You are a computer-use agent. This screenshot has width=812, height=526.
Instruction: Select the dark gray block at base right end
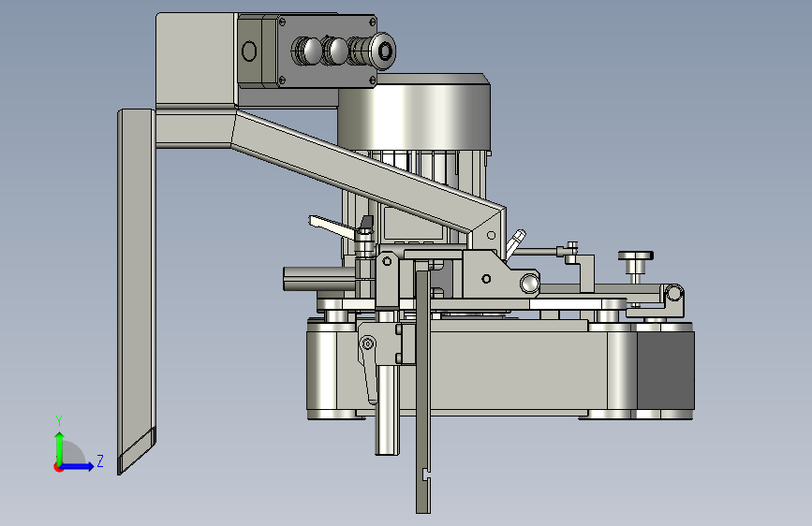pyautogui.click(x=666, y=371)
